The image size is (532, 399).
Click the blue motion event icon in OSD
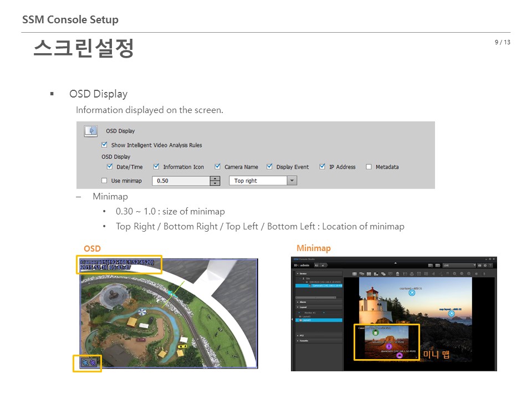[85, 363]
